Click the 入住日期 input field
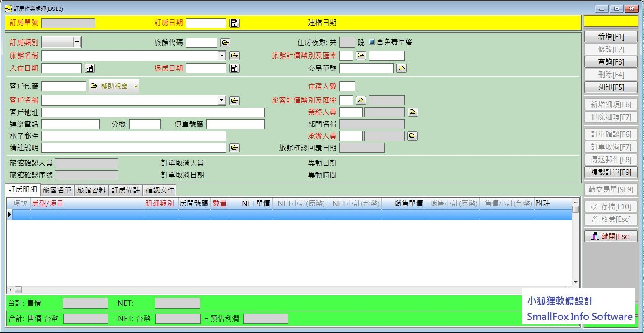 click(61, 68)
